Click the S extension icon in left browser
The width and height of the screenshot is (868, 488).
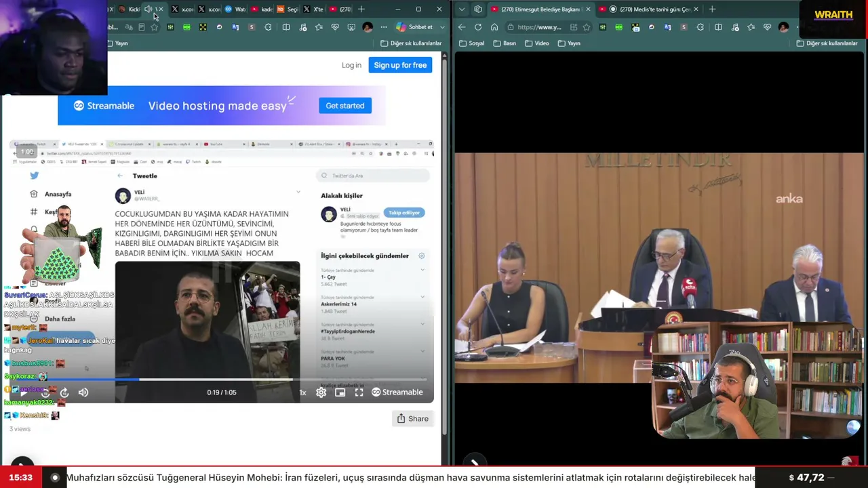pyautogui.click(x=252, y=27)
